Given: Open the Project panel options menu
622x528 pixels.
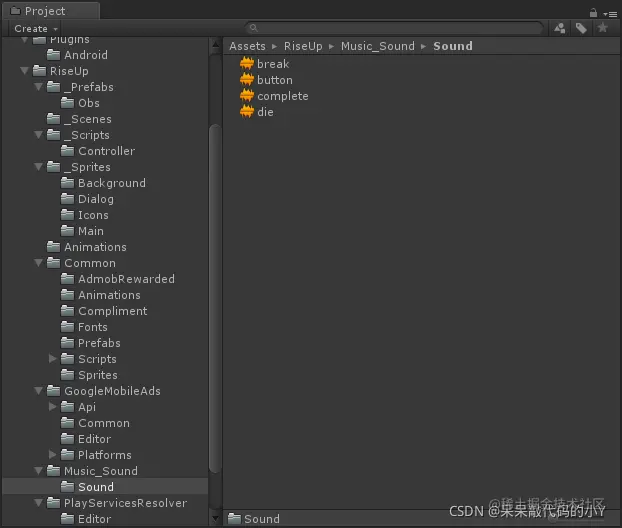Looking at the screenshot, I should coord(610,14).
